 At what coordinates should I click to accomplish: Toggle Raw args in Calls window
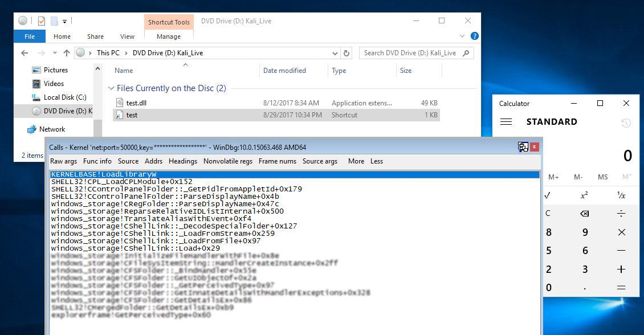(64, 161)
